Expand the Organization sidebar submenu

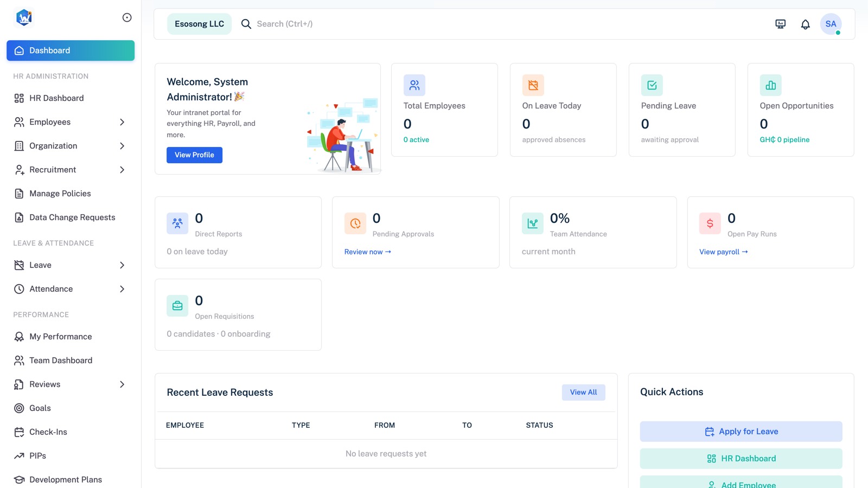tap(71, 146)
